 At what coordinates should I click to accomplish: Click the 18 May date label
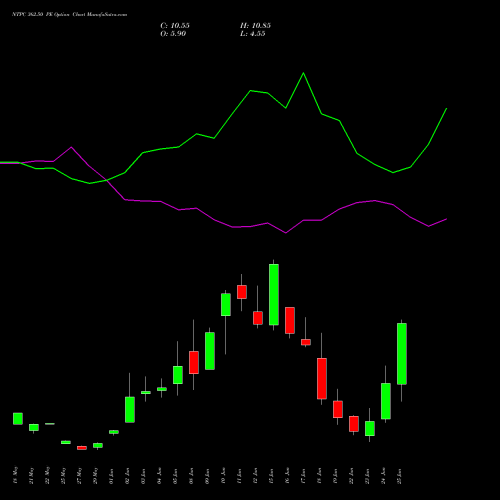click(15, 475)
